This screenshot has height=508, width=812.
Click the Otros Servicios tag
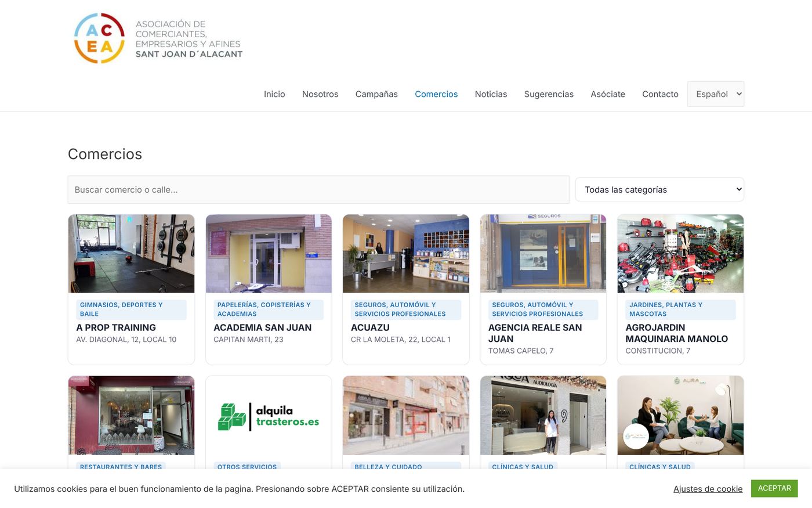coord(247,466)
